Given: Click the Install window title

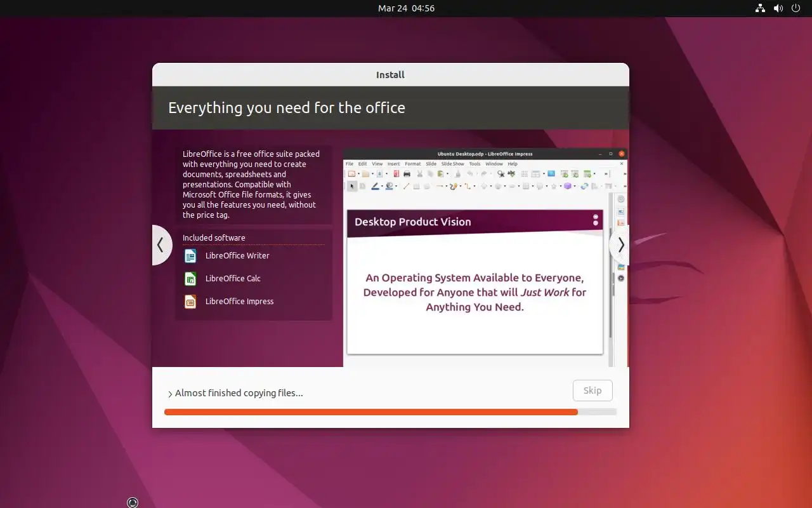Looking at the screenshot, I should click(x=390, y=74).
